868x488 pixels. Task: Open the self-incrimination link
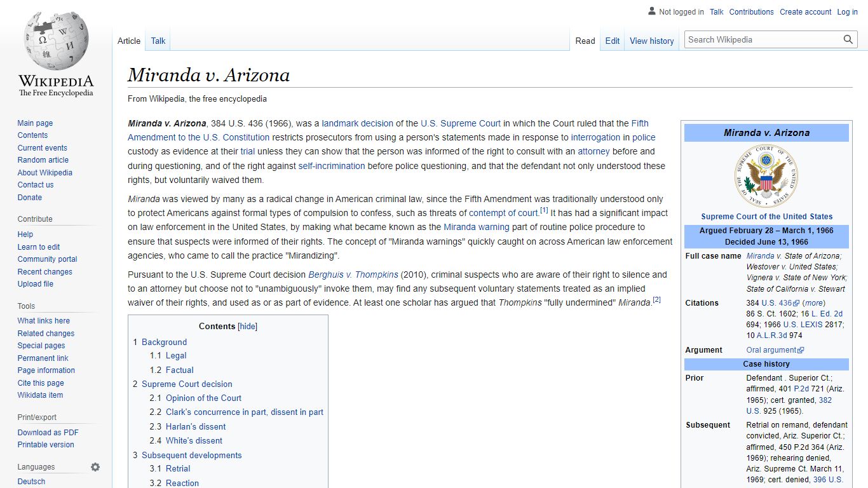(332, 166)
